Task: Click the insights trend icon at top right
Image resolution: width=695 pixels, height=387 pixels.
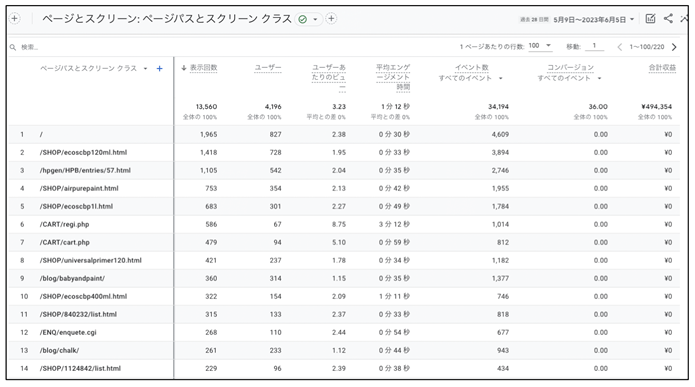Action: pyautogui.click(x=685, y=19)
